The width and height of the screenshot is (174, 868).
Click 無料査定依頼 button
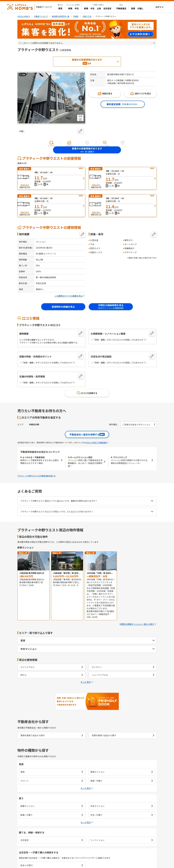click(x=123, y=104)
